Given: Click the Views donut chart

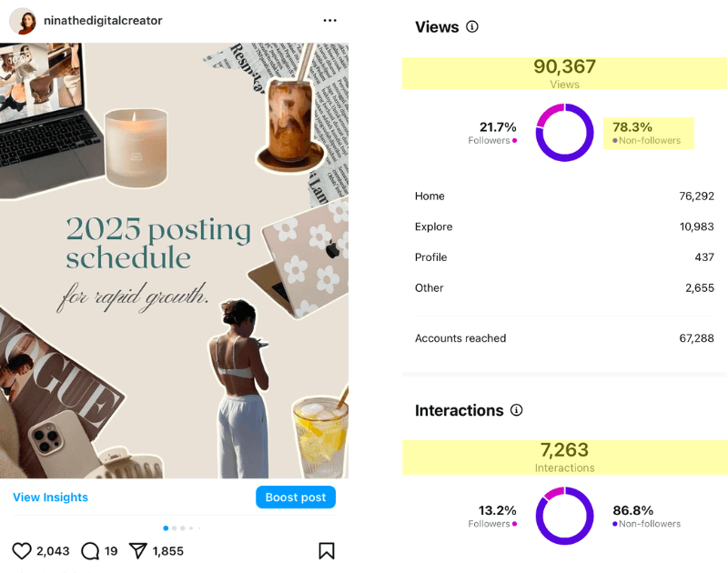Looking at the screenshot, I should click(x=564, y=133).
